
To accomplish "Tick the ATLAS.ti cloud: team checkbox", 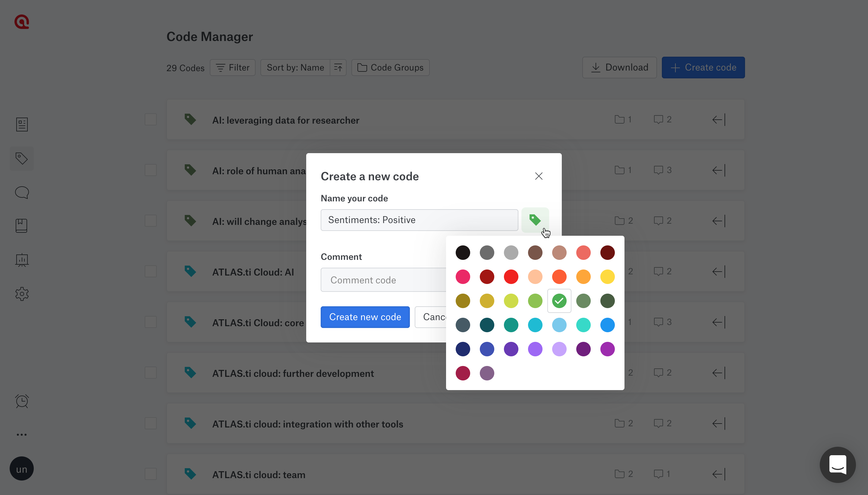I will [151, 474].
